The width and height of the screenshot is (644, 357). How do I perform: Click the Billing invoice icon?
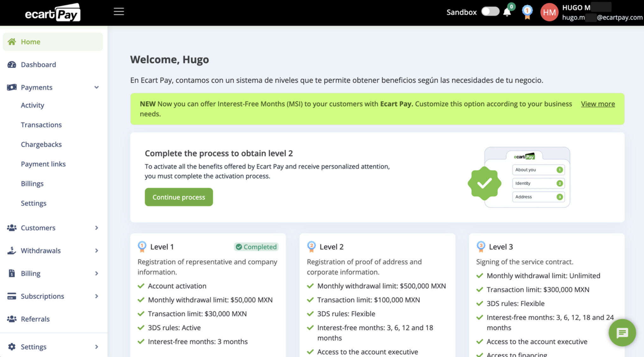coord(12,273)
